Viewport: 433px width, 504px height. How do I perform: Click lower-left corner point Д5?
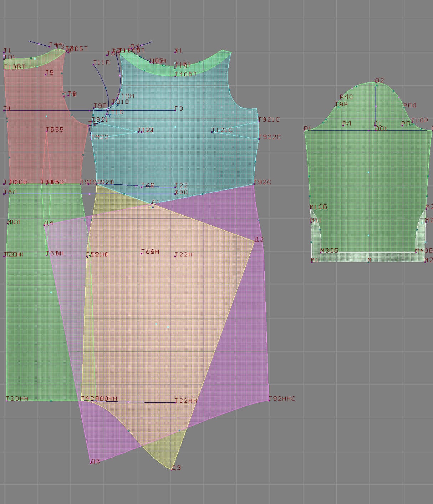[x=91, y=463]
